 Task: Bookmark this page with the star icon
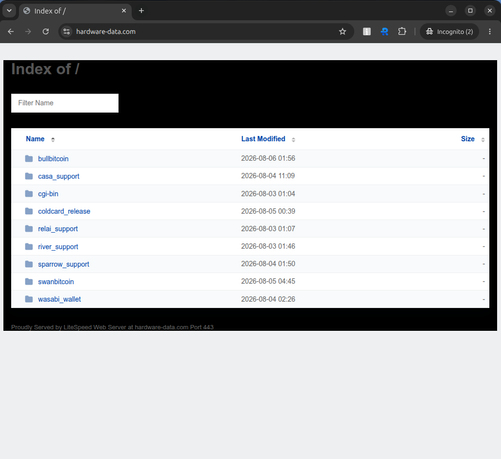(342, 32)
